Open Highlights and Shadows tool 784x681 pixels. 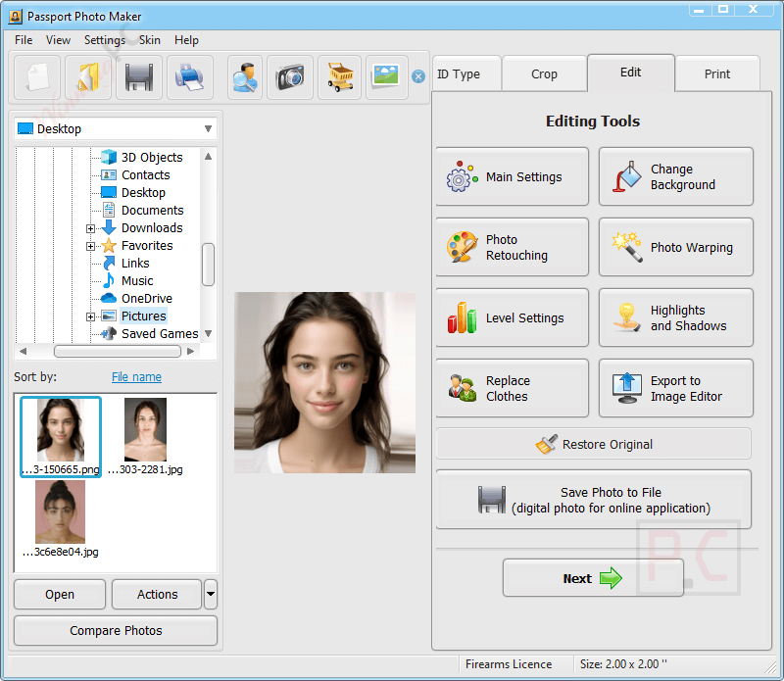coord(676,317)
